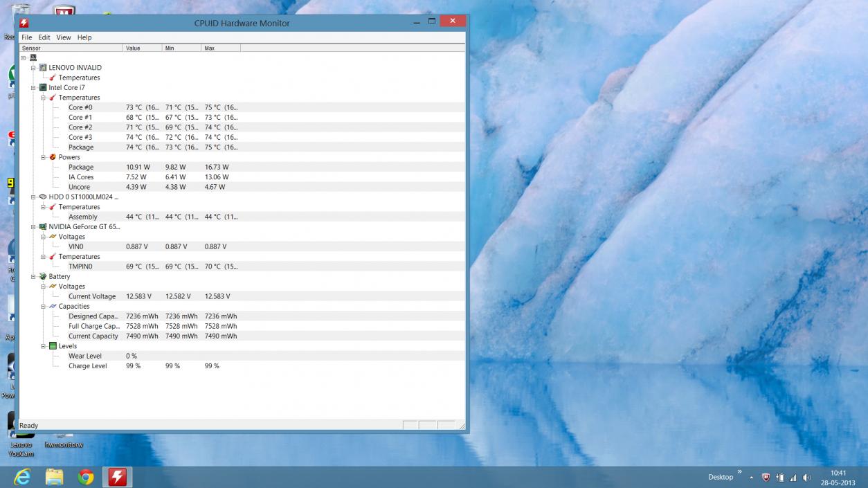Select the Core #0 temperature row

click(x=80, y=107)
